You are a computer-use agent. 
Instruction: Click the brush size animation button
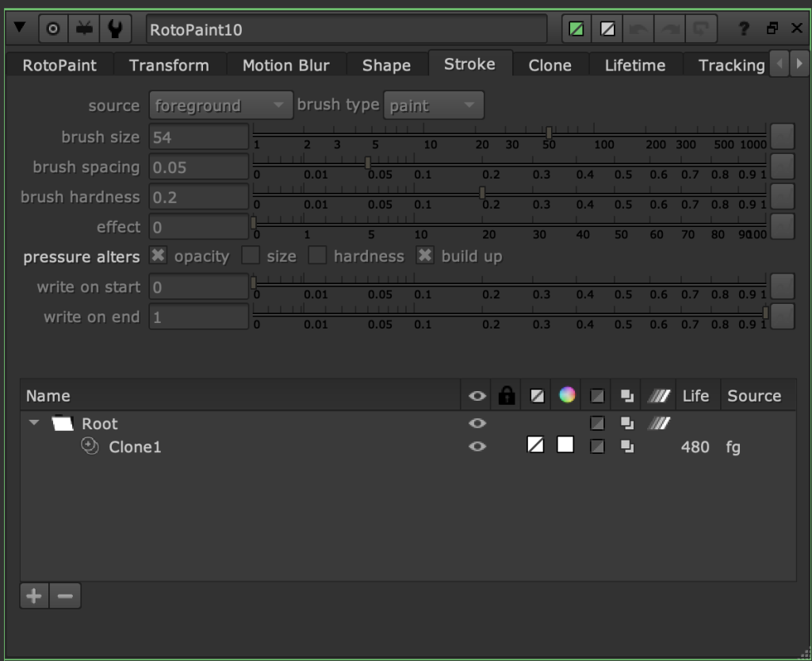point(782,136)
